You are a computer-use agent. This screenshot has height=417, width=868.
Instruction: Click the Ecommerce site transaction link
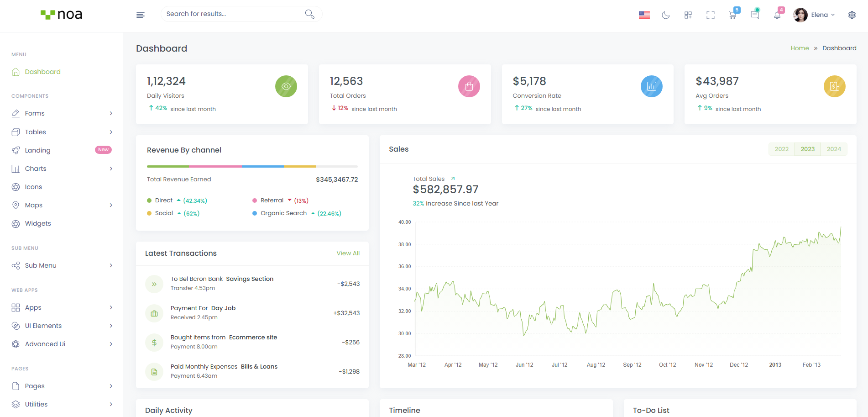tap(253, 337)
